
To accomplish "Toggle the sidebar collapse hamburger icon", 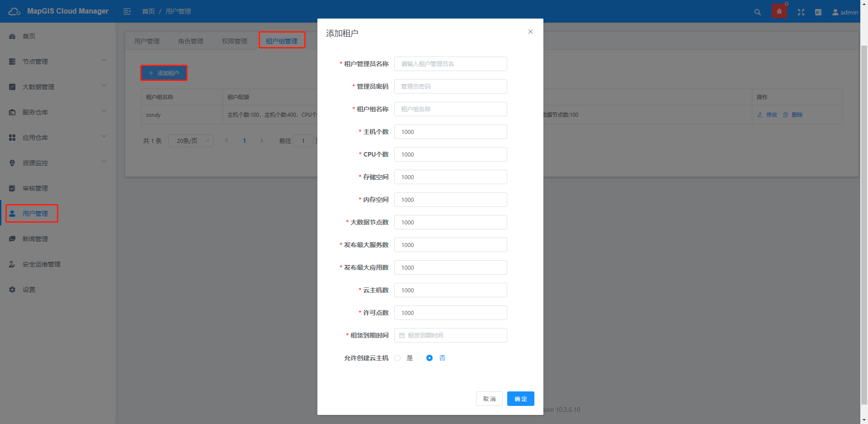I will click(x=127, y=11).
